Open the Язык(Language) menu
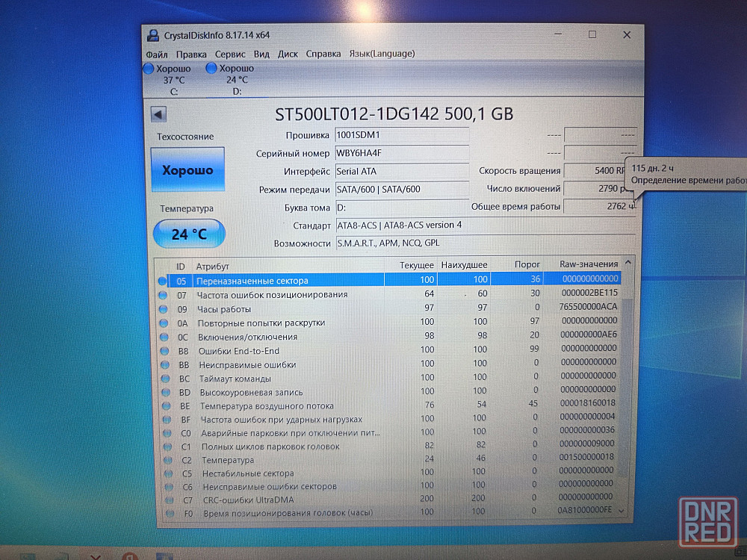Screen dimensions: 747x560 [x=382, y=53]
